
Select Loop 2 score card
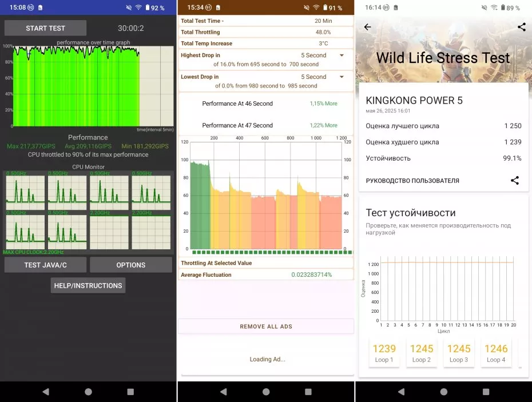[422, 353]
